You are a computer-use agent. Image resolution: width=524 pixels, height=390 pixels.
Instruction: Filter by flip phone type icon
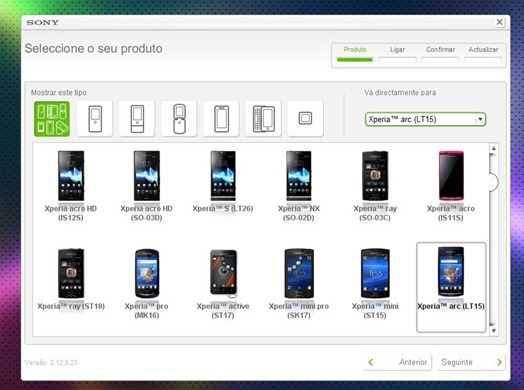click(x=179, y=119)
